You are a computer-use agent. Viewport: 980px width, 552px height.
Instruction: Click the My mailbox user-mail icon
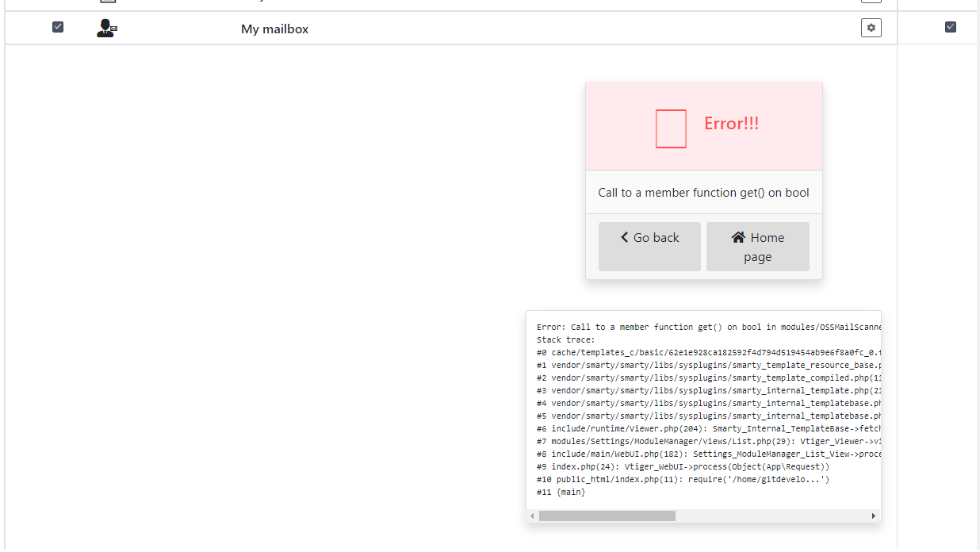click(106, 29)
